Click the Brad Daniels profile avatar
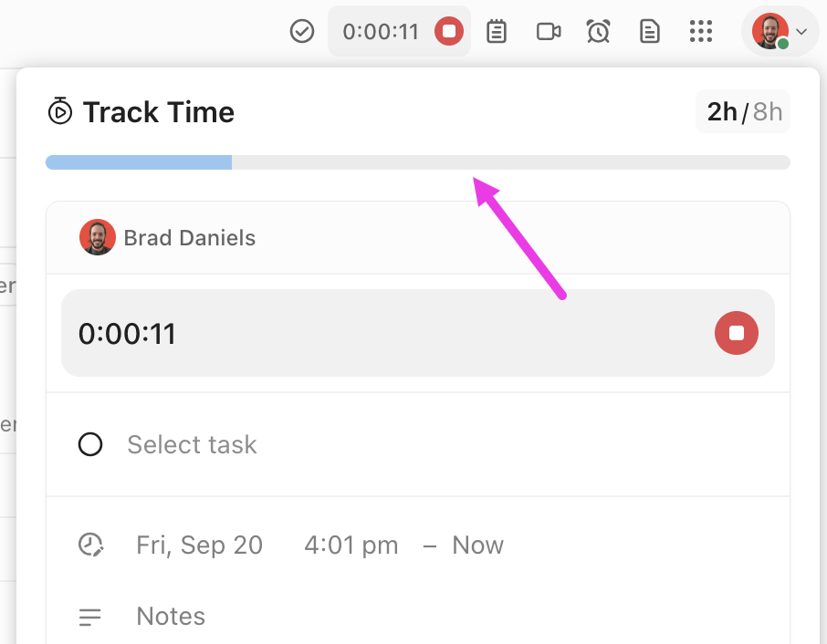The width and height of the screenshot is (827, 644). click(x=97, y=237)
